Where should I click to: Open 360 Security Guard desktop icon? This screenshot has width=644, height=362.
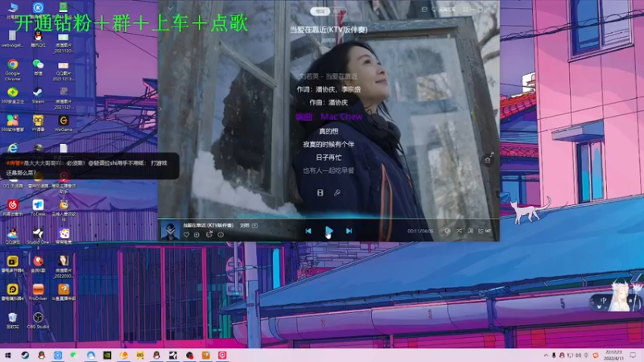(13, 96)
